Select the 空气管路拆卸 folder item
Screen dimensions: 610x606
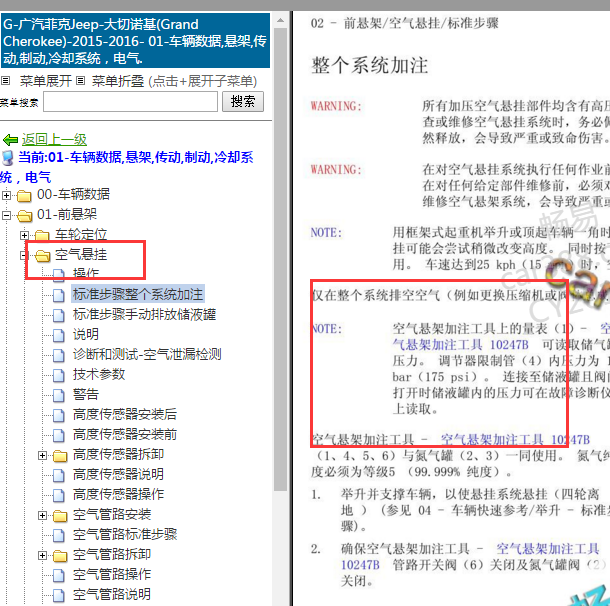pyautogui.click(x=112, y=554)
